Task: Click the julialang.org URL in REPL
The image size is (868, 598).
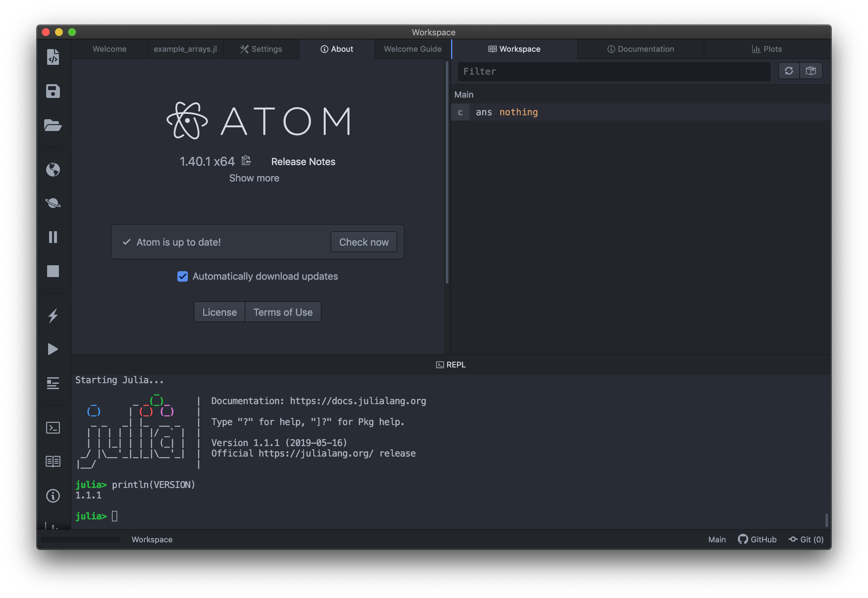Action: pyautogui.click(x=316, y=453)
